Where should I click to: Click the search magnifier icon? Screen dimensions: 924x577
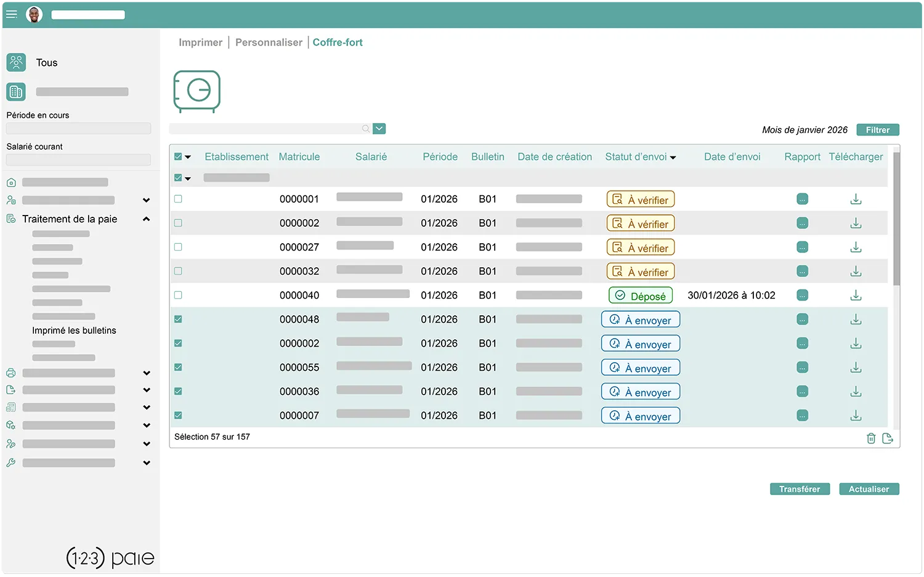click(x=366, y=129)
